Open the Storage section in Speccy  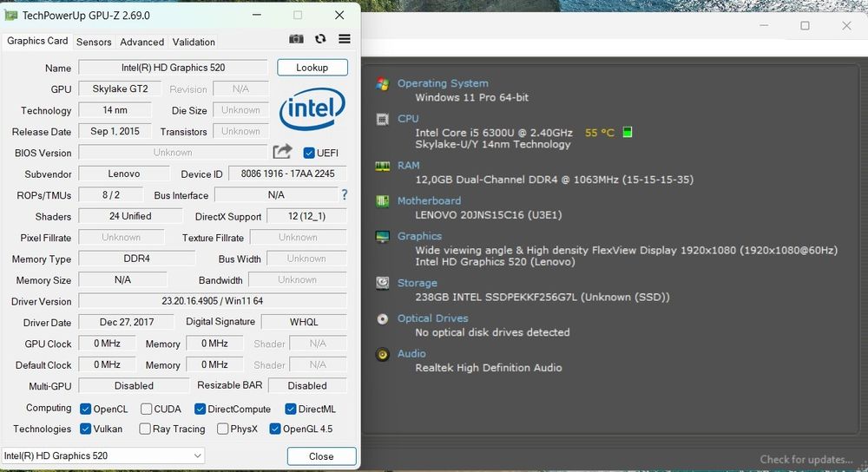pyautogui.click(x=418, y=283)
